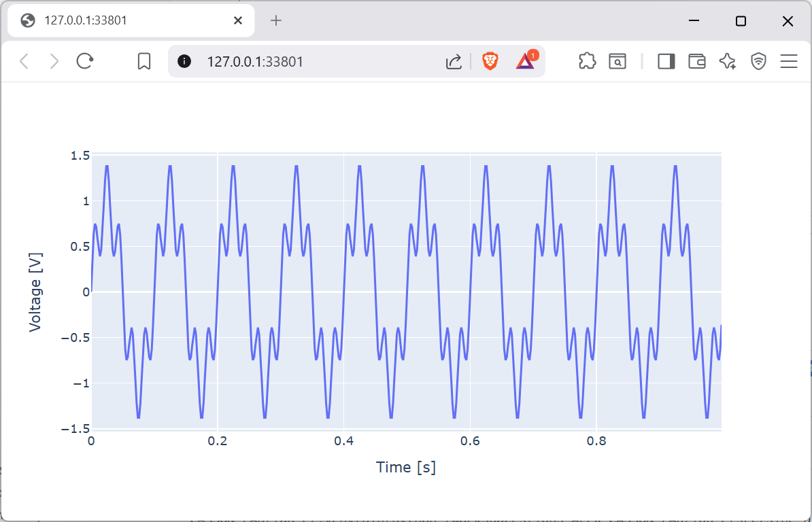
Task: Click the Time [s] axis title
Action: pyautogui.click(x=406, y=468)
